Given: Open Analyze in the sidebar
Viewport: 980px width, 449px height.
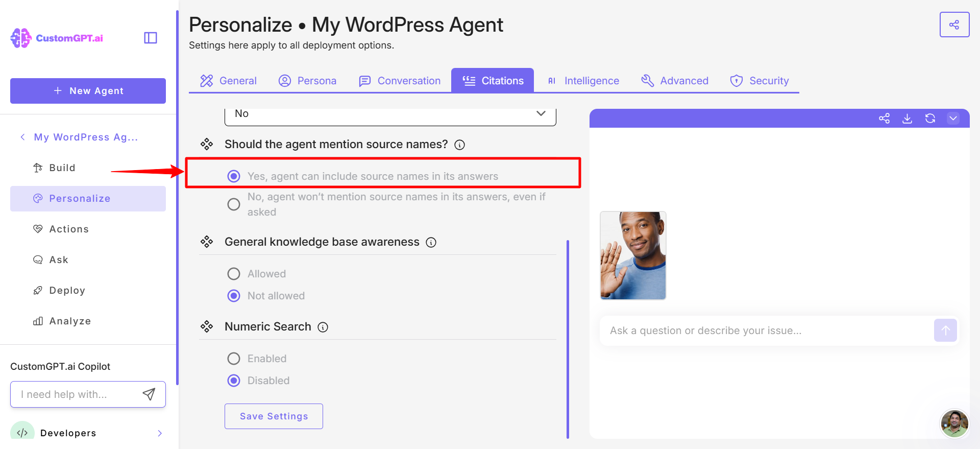Looking at the screenshot, I should point(88,321).
